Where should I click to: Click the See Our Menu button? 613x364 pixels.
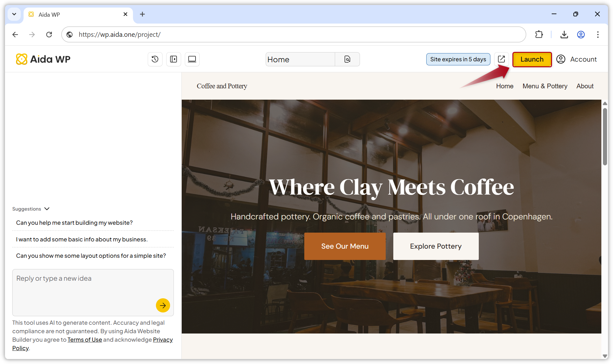(x=345, y=246)
